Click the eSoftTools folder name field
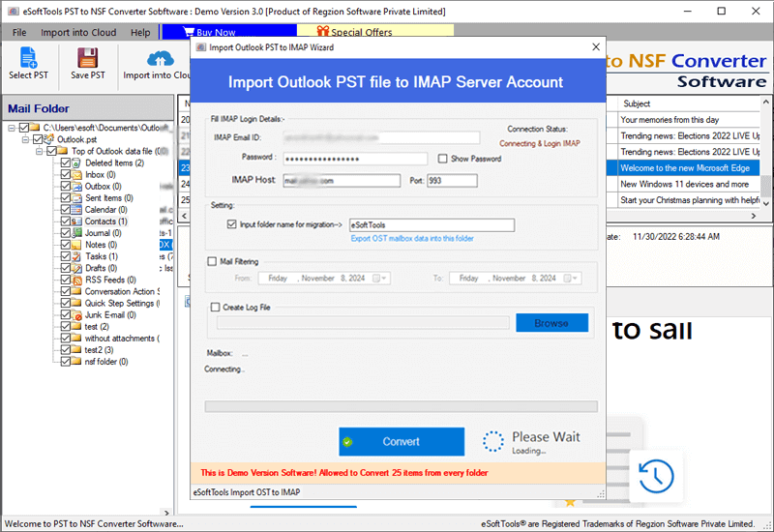 (x=432, y=225)
